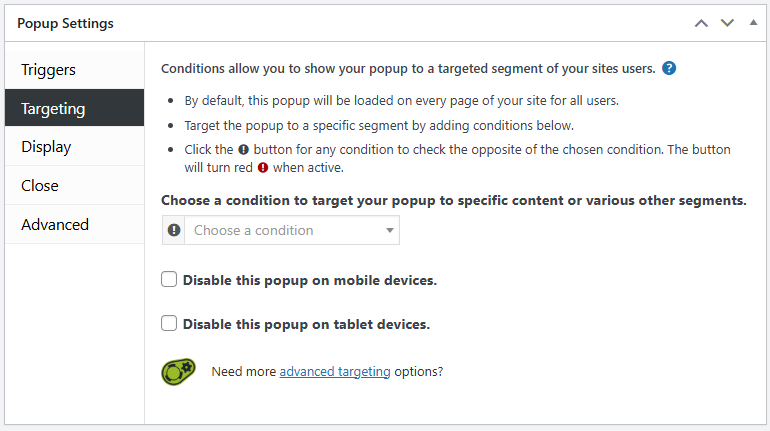Check Disable this popup on tablet devices

(x=169, y=324)
